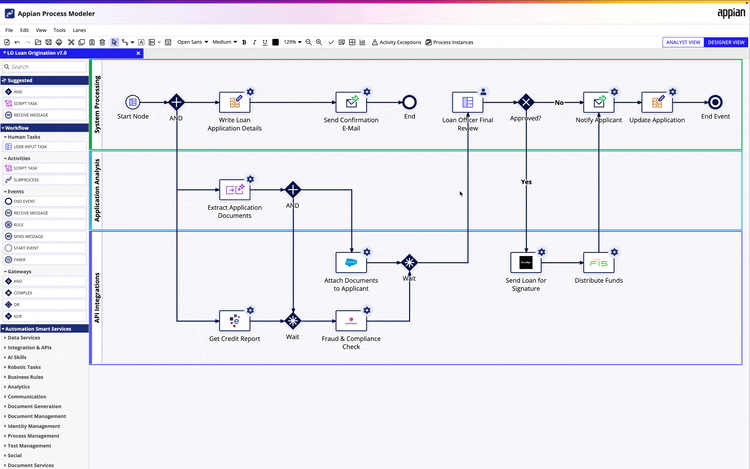
Task: Click the New process model icon in toolbar
Action: (x=7, y=42)
